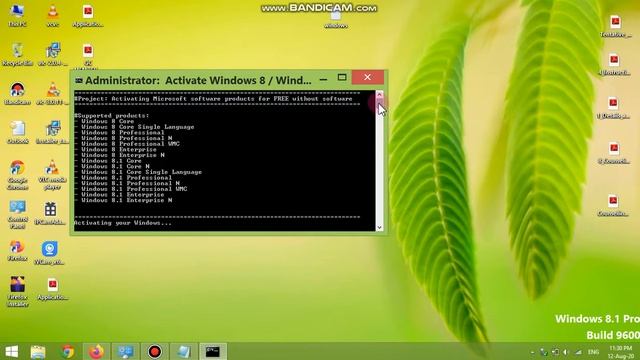Minimize the Administrator command prompt window
Viewport: 640px width, 360px height.
coord(323,80)
